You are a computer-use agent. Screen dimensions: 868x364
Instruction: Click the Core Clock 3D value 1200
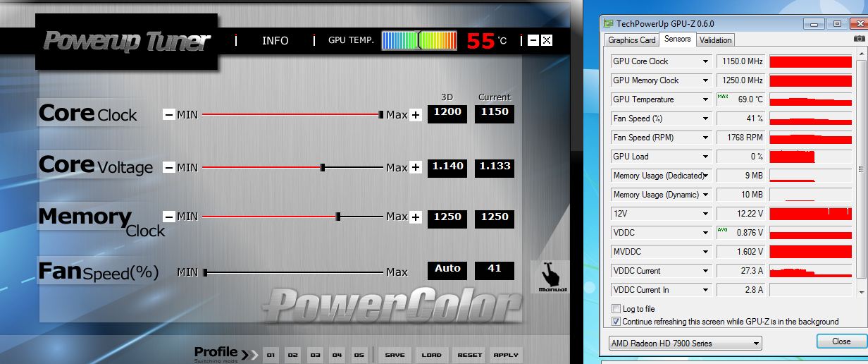[447, 114]
